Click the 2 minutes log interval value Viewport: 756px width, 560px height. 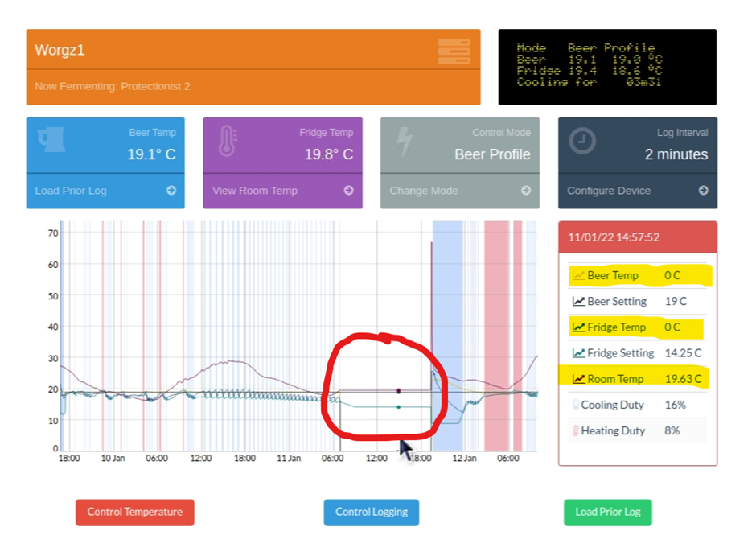pyautogui.click(x=676, y=154)
